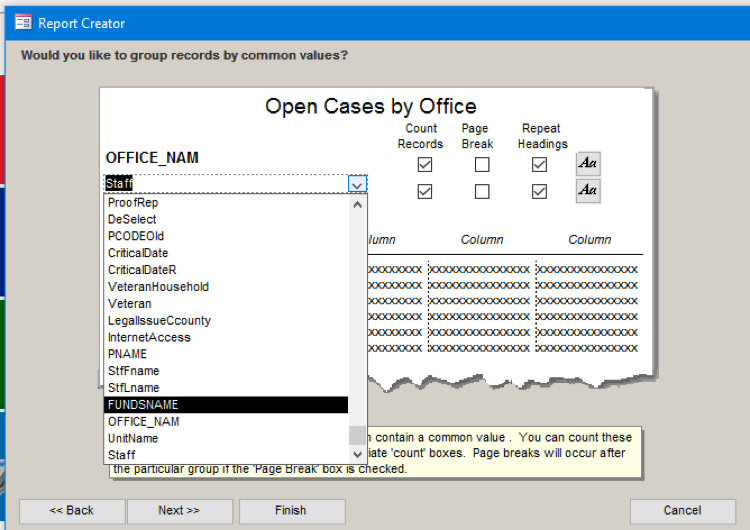Pick VeteranHousehold from the field list

(226, 287)
